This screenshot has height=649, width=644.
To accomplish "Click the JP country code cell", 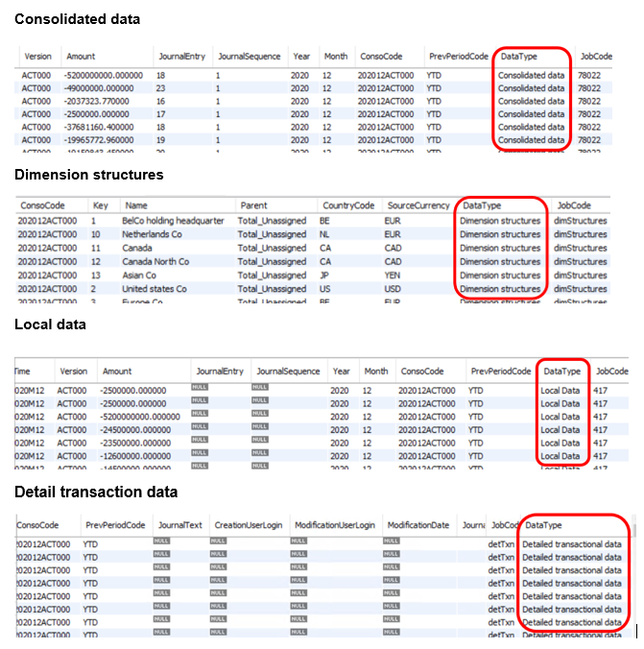I will click(x=324, y=276).
